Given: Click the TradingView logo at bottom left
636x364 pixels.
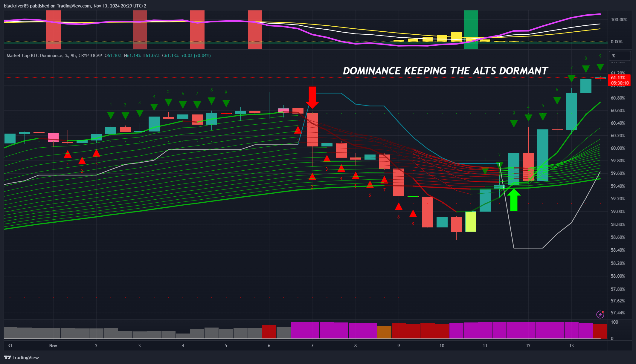Looking at the screenshot, I should pyautogui.click(x=21, y=357).
